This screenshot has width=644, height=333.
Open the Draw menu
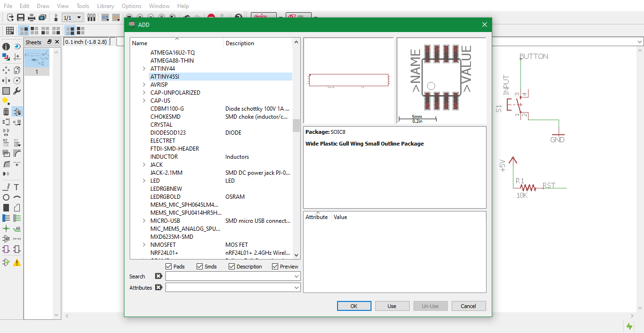[43, 6]
